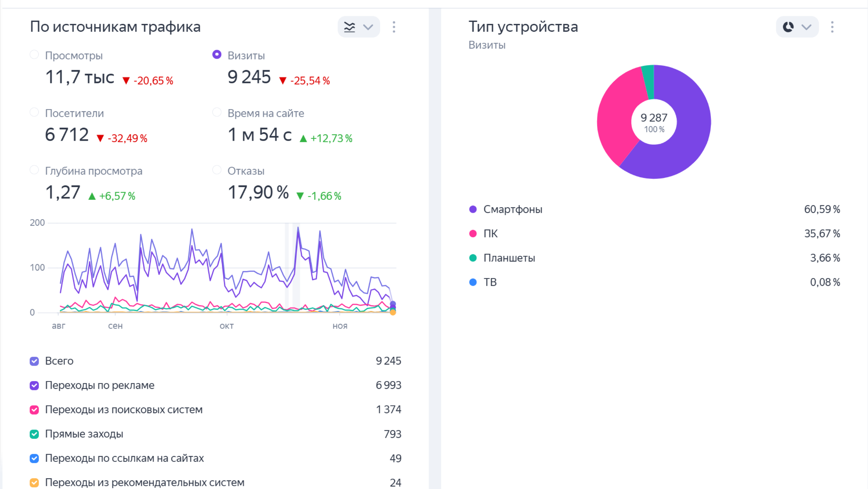Uncheck the Прямые заходы checkbox
Image resolution: width=868 pixels, height=489 pixels.
pyautogui.click(x=34, y=434)
